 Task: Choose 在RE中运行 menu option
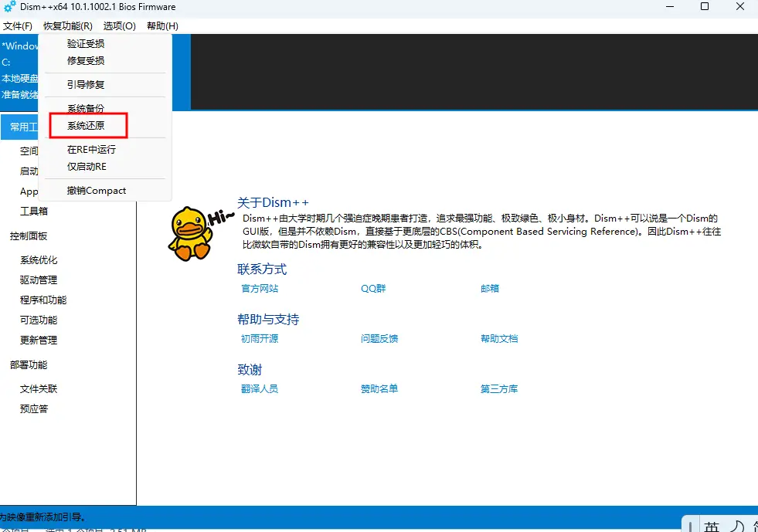(x=91, y=150)
